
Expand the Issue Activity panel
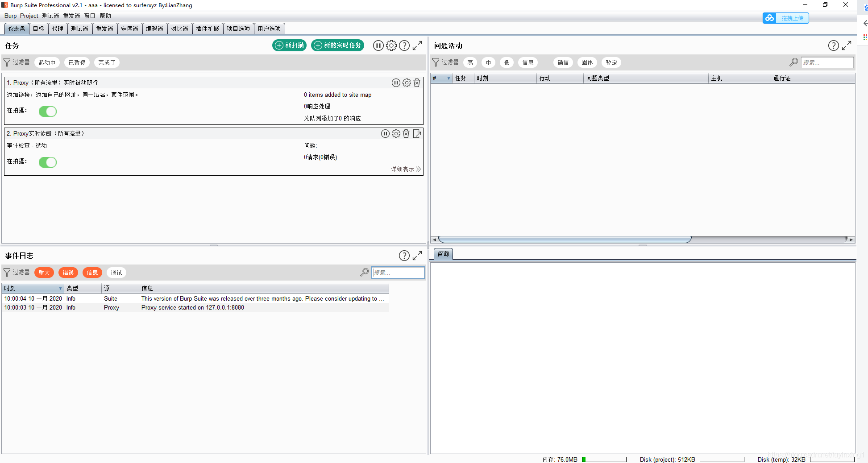[x=847, y=45]
